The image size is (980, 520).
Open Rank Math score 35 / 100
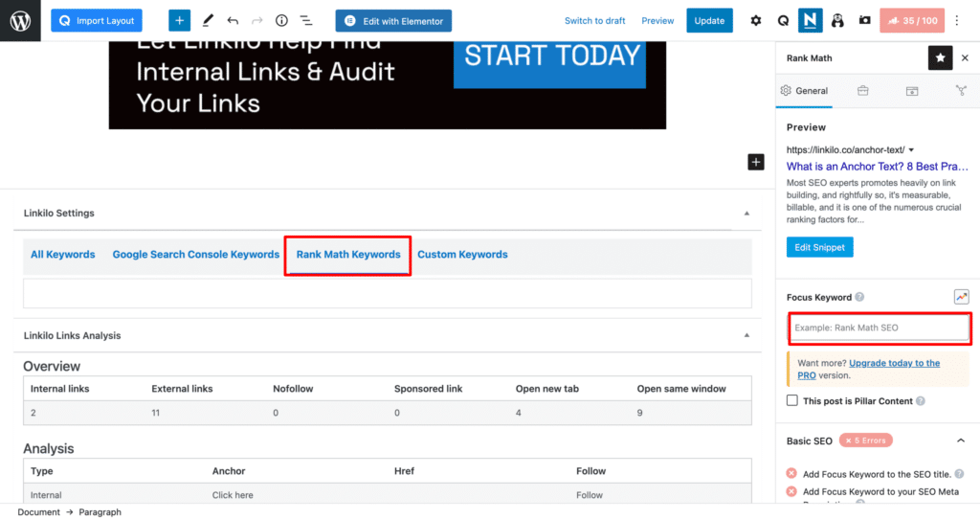(x=912, y=21)
